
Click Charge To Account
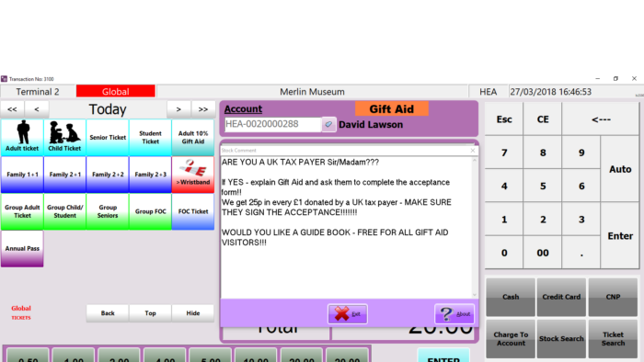click(x=511, y=339)
